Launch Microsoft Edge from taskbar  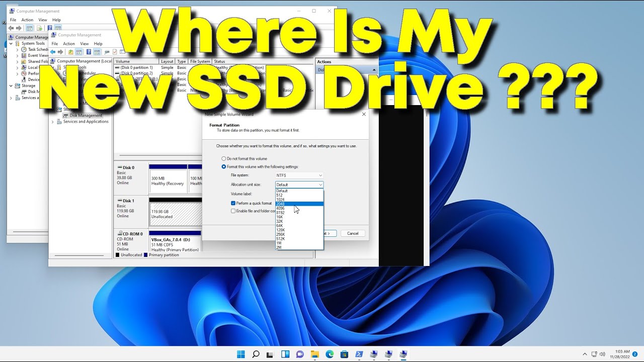[330, 354]
